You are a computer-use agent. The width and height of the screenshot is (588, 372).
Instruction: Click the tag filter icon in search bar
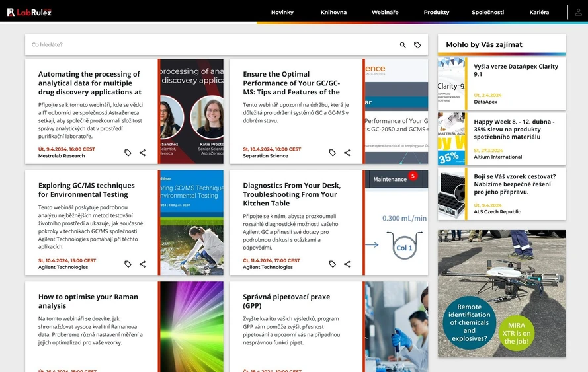(417, 45)
